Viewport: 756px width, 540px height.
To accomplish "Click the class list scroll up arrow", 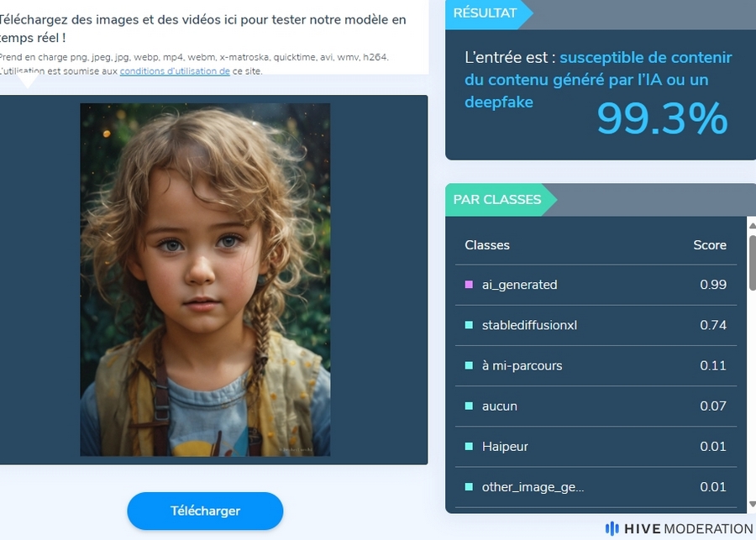I will 752,225.
